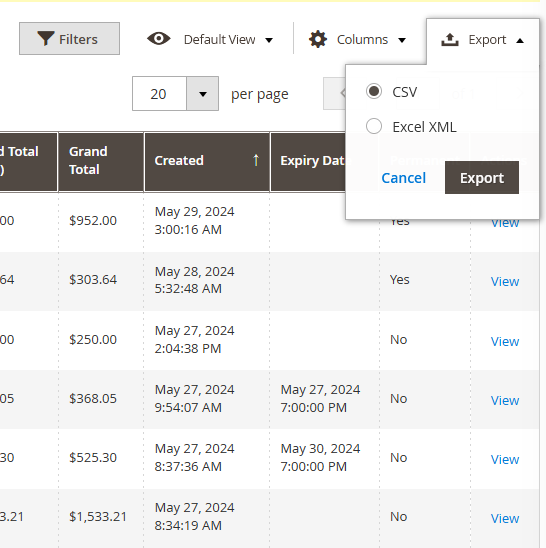This screenshot has height=548, width=546.
Task: View the $250.00 quote row
Action: coord(505,341)
